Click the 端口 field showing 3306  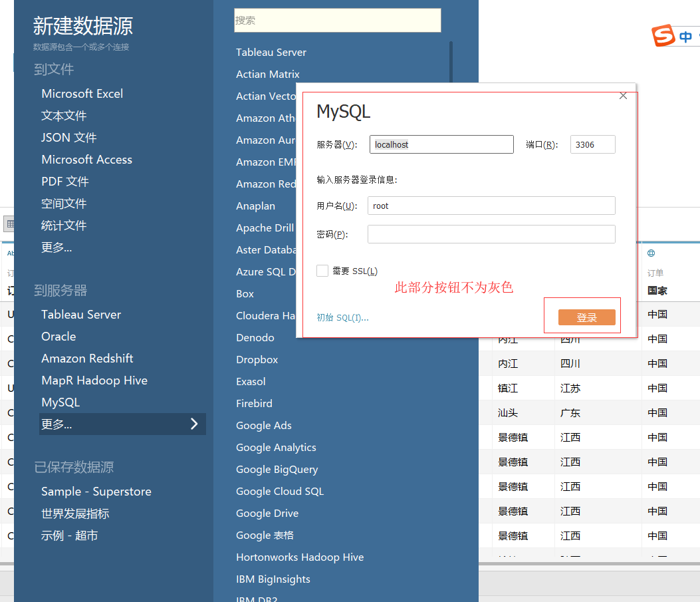tap(592, 144)
